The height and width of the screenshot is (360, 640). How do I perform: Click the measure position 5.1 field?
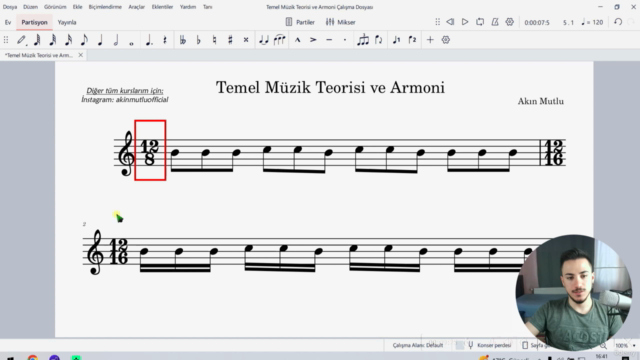tap(568, 22)
